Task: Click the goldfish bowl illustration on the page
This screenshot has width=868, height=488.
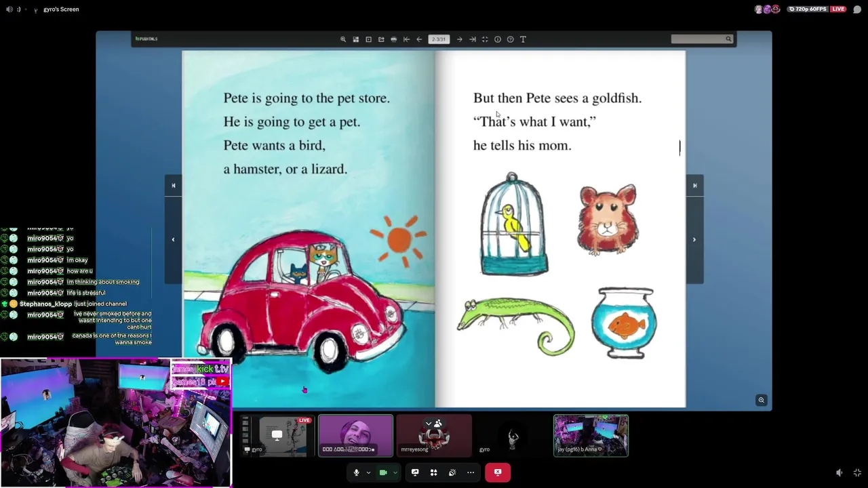Action: click(624, 323)
